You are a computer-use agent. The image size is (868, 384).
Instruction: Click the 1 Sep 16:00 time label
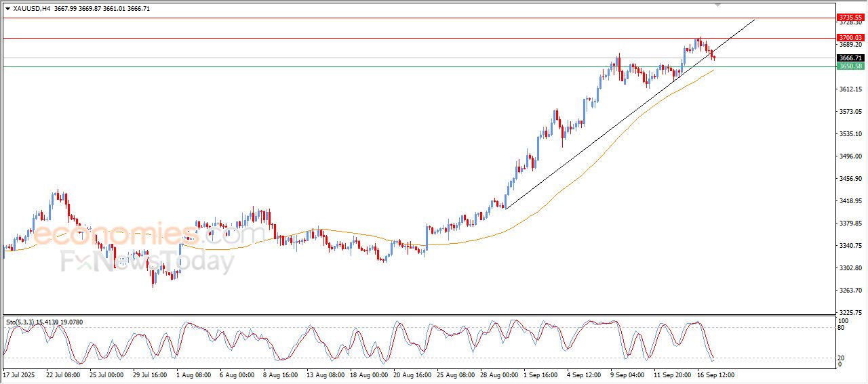(x=542, y=375)
